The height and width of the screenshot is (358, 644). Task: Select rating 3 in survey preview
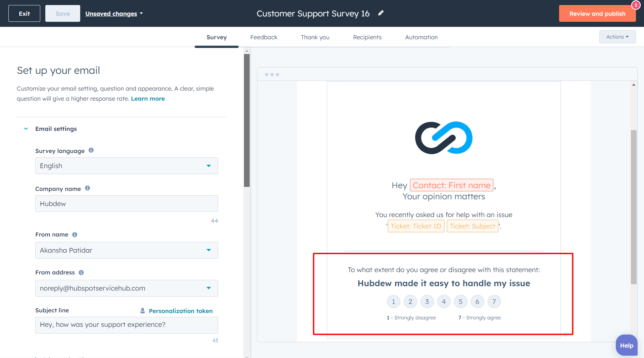click(427, 302)
